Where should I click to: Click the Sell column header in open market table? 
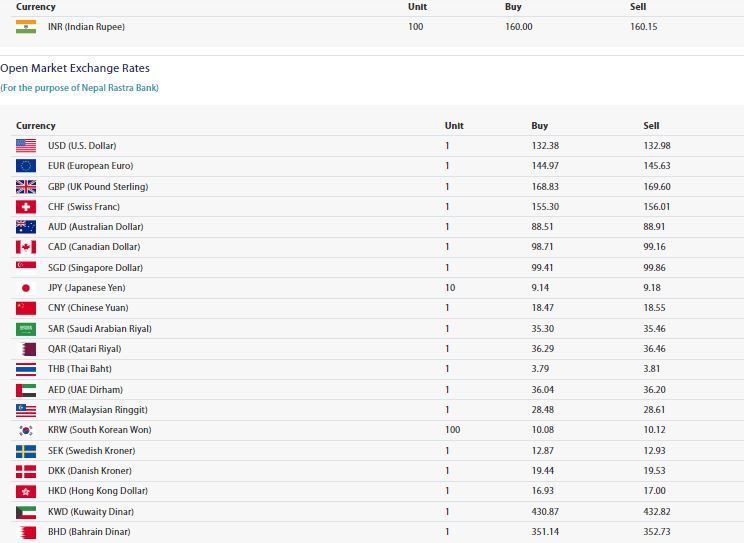pyautogui.click(x=651, y=126)
